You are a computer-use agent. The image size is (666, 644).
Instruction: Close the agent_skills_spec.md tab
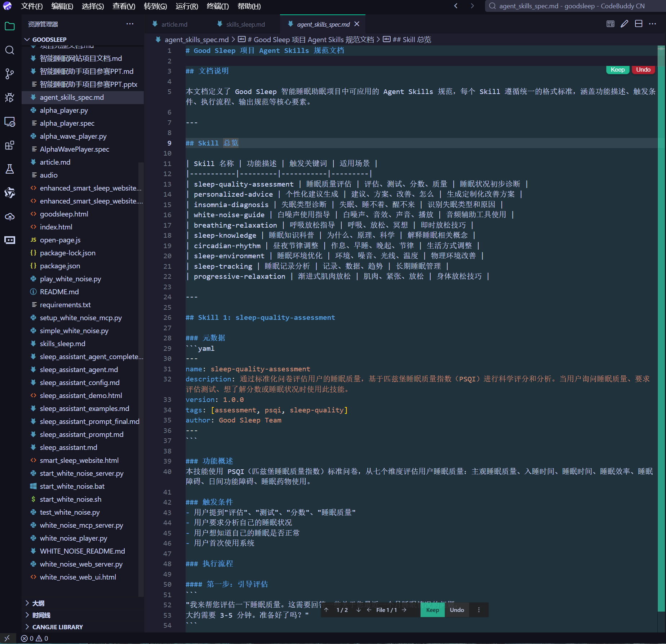pyautogui.click(x=357, y=24)
